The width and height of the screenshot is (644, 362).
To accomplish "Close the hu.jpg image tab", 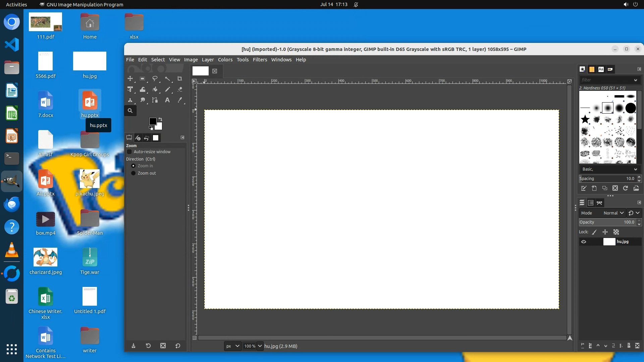I will click(x=215, y=71).
